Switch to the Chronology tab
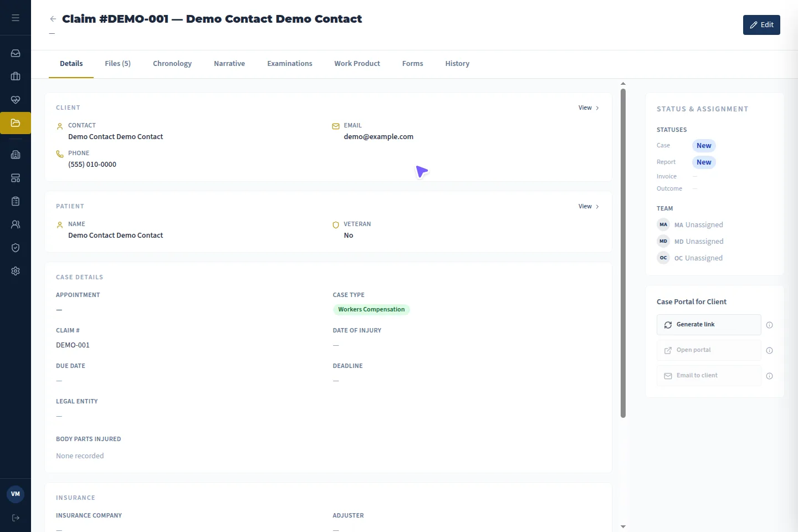The image size is (798, 532). [172, 64]
